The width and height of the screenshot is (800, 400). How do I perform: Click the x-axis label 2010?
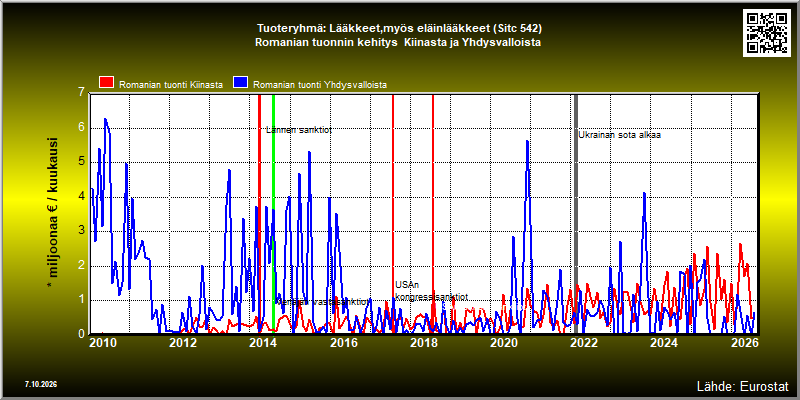coord(102,342)
